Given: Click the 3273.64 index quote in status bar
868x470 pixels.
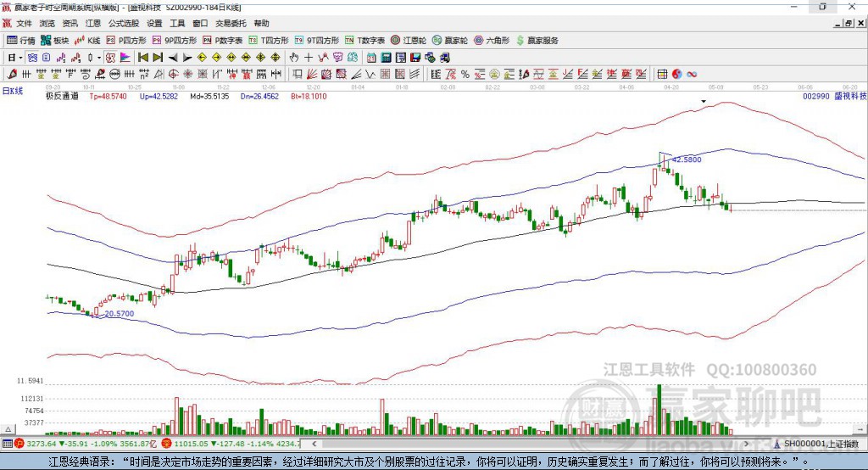Looking at the screenshot, I should (42, 444).
